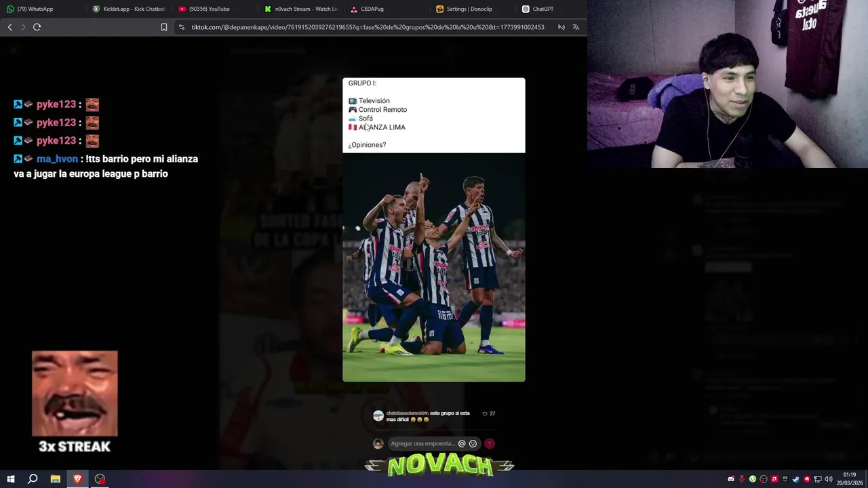
Task: Click my profile avatar beside the reply box
Action: pos(378,444)
